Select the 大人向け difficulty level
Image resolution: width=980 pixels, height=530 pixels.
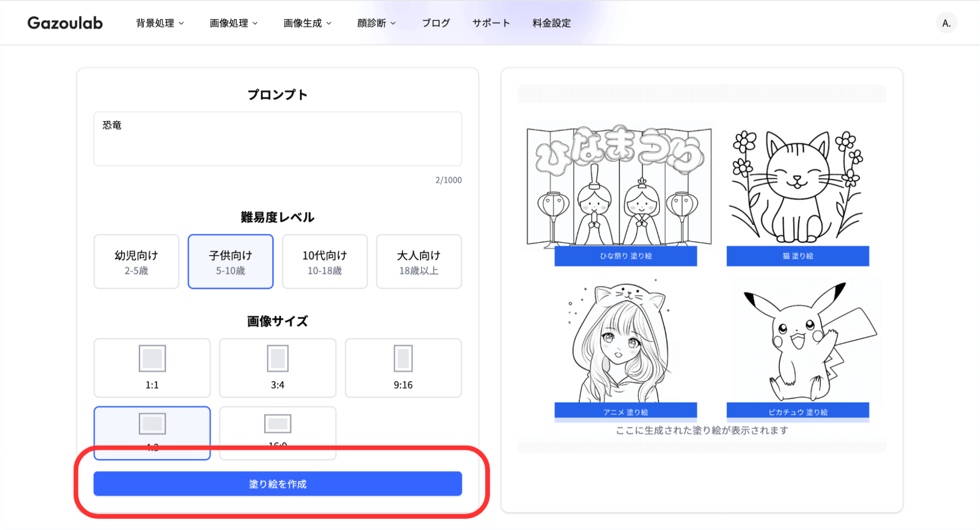(418, 261)
